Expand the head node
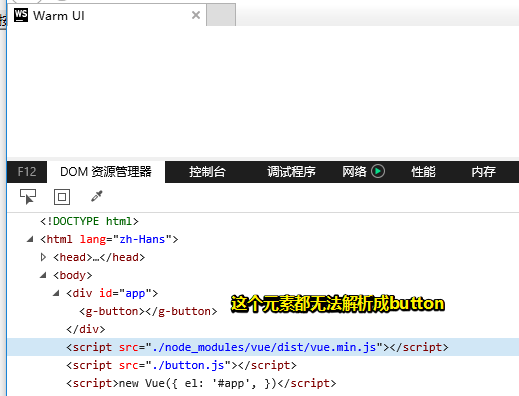Viewport: 519px width, 396px height. (x=43, y=257)
